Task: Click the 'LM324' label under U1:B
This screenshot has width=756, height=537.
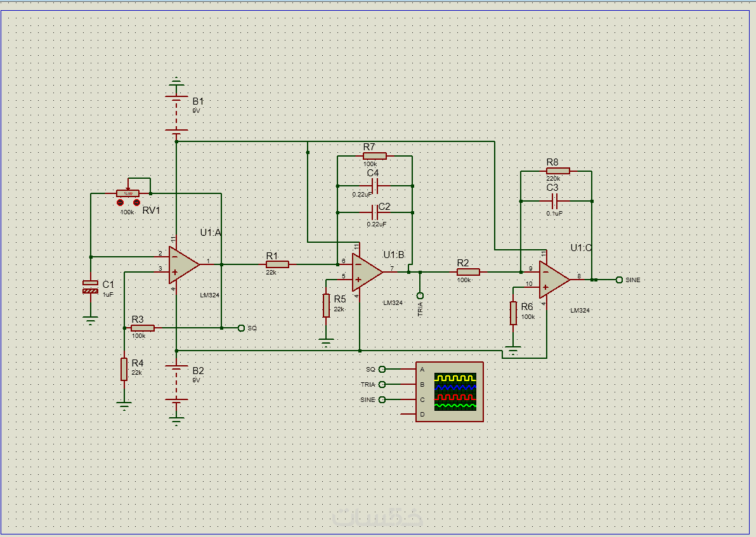Action: pyautogui.click(x=393, y=302)
